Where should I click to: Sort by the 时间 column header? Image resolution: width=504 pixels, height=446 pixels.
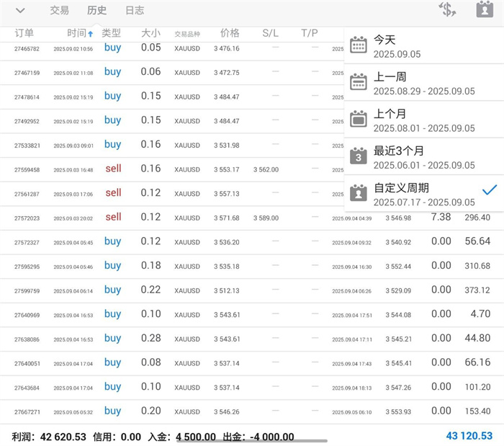pos(76,33)
